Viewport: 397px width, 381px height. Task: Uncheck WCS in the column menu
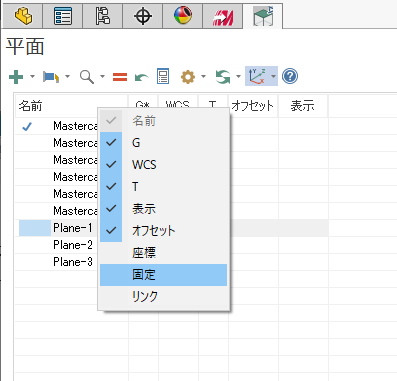click(163, 165)
